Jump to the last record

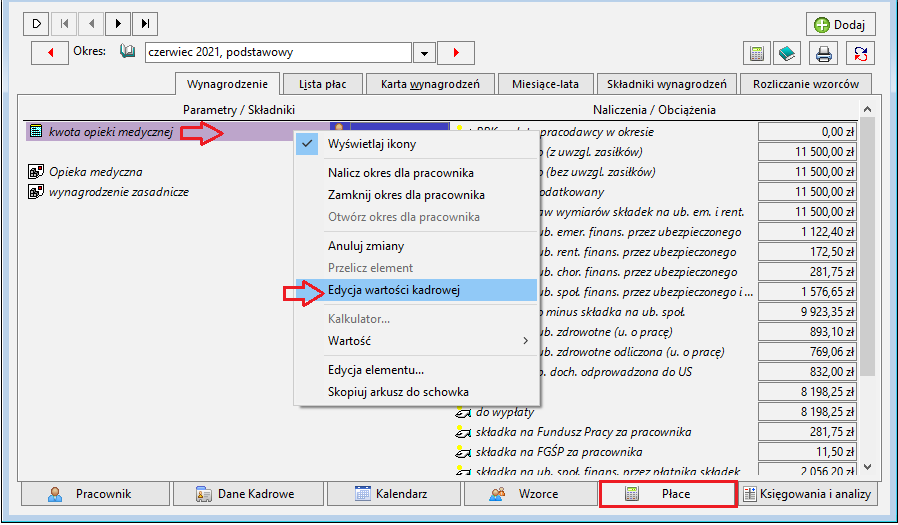(145, 23)
